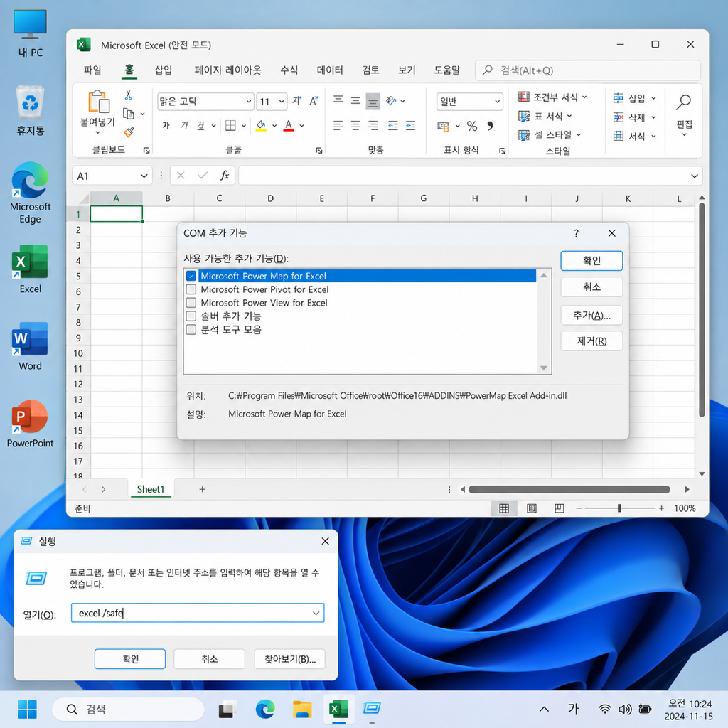Click the percent style icon
This screenshot has width=728, height=728.
(472, 126)
